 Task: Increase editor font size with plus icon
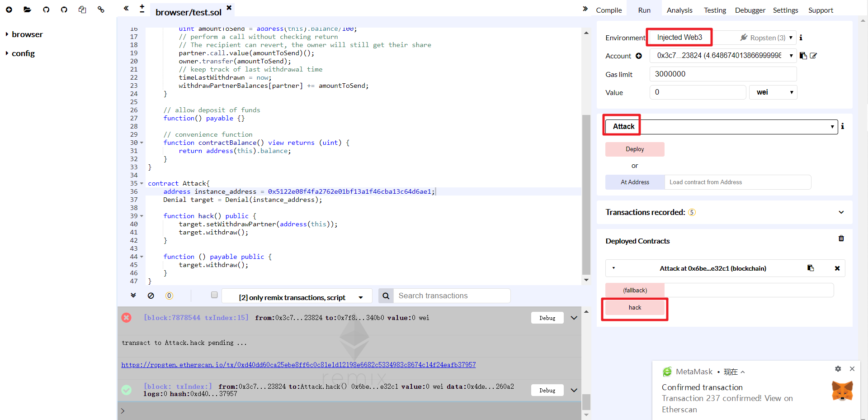[x=142, y=6]
